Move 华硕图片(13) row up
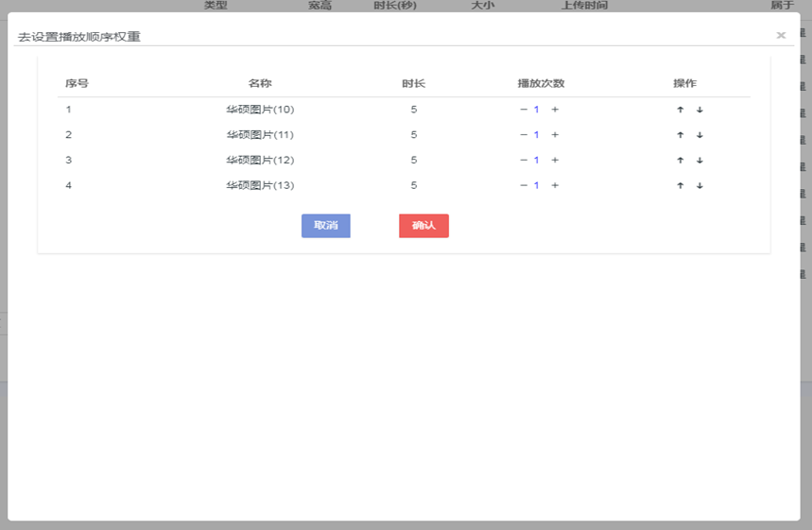Viewport: 812px width, 530px height. coord(680,186)
